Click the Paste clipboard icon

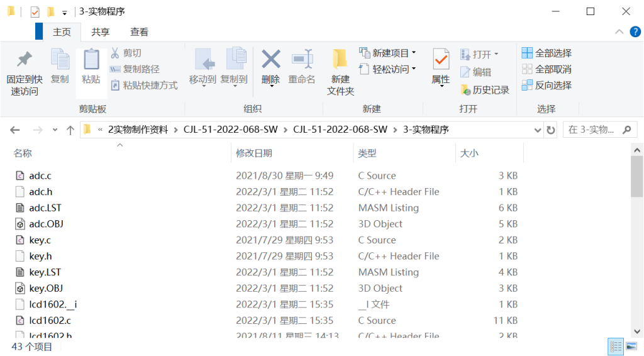(91, 60)
